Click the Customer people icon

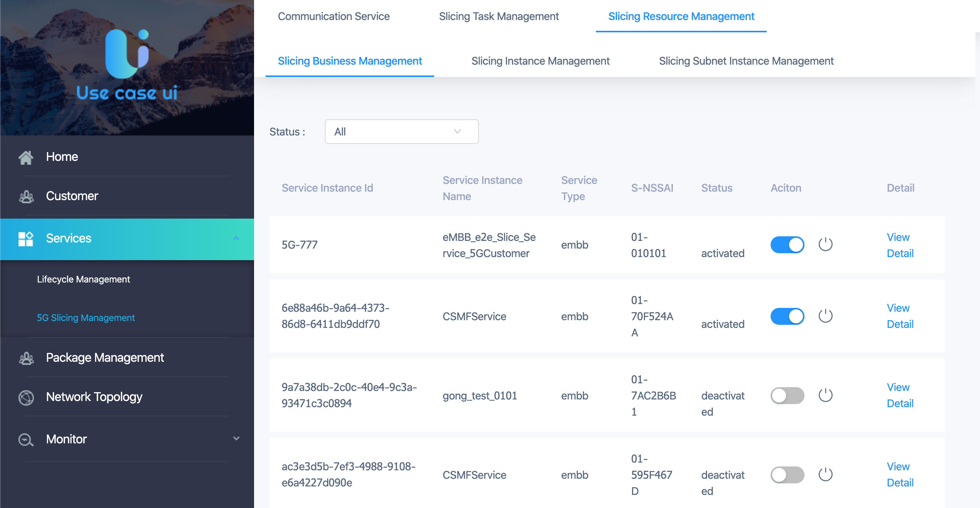point(26,196)
